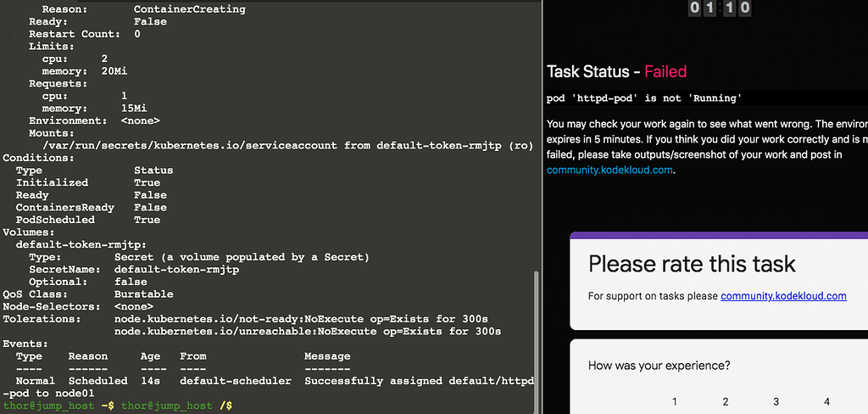Rate the experience as 1
The height and width of the screenshot is (414, 868).
pyautogui.click(x=675, y=401)
